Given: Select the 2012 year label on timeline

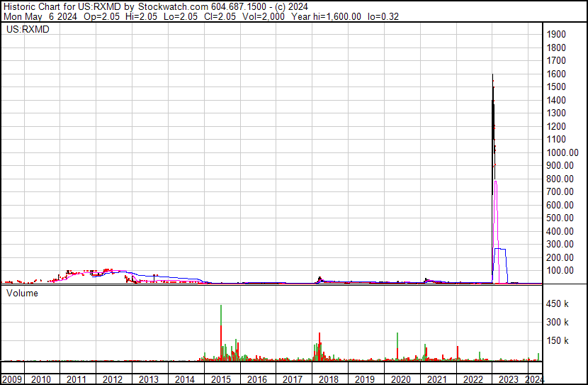Looking at the screenshot, I should tap(113, 379).
